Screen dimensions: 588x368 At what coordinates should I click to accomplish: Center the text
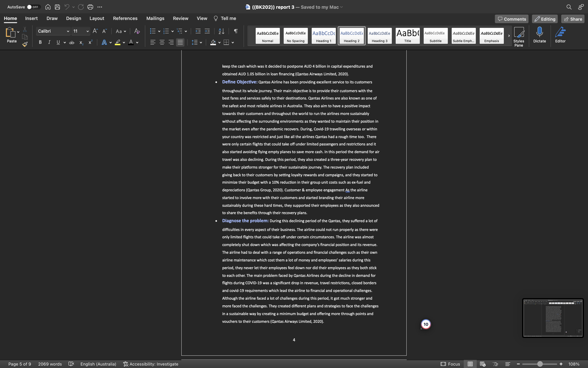click(x=162, y=42)
